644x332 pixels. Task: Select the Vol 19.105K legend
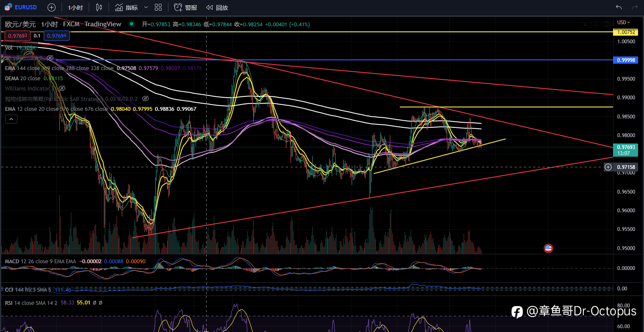[20, 48]
